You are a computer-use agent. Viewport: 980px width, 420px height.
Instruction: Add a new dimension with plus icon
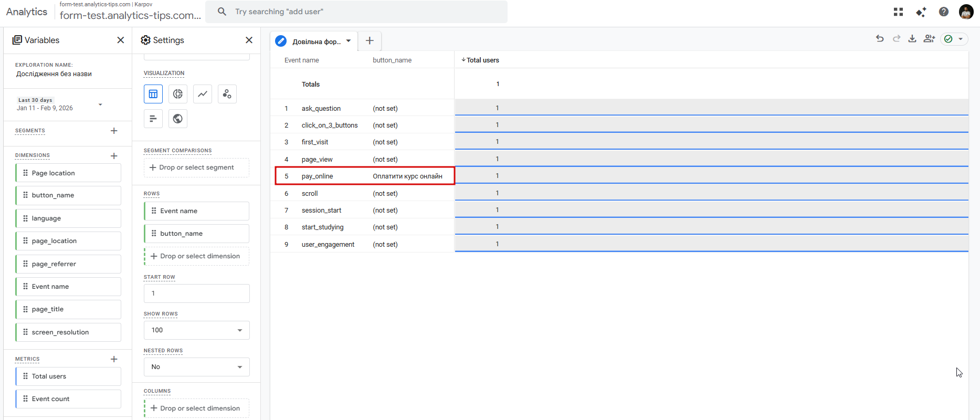click(114, 156)
